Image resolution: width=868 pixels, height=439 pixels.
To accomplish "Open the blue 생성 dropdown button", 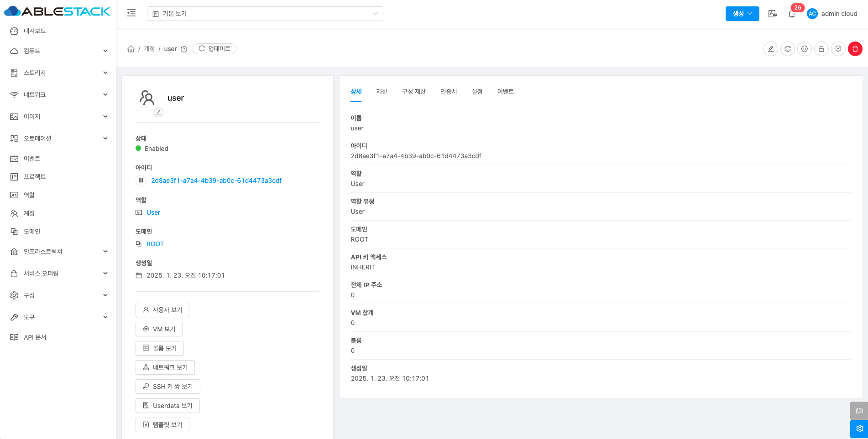I will pos(742,14).
